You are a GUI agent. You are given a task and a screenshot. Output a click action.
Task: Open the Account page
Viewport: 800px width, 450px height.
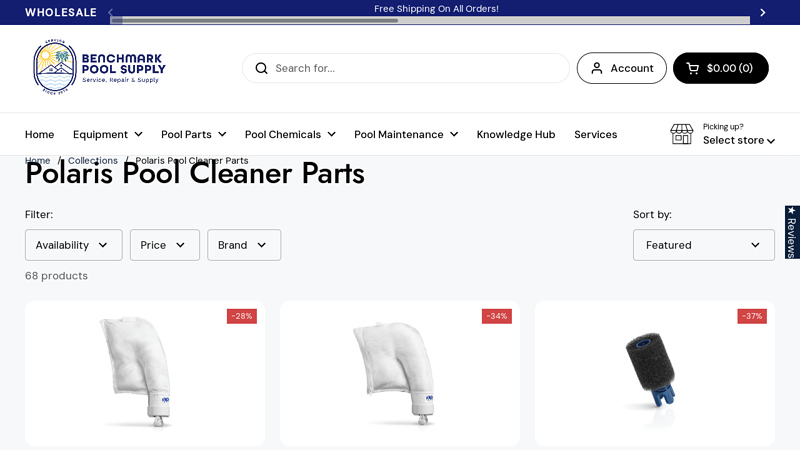click(621, 68)
